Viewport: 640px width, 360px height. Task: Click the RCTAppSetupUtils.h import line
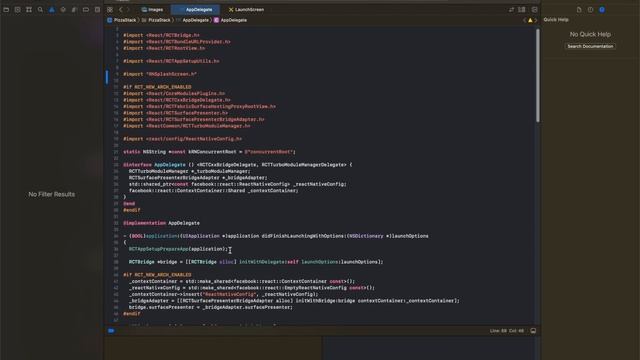(x=171, y=61)
